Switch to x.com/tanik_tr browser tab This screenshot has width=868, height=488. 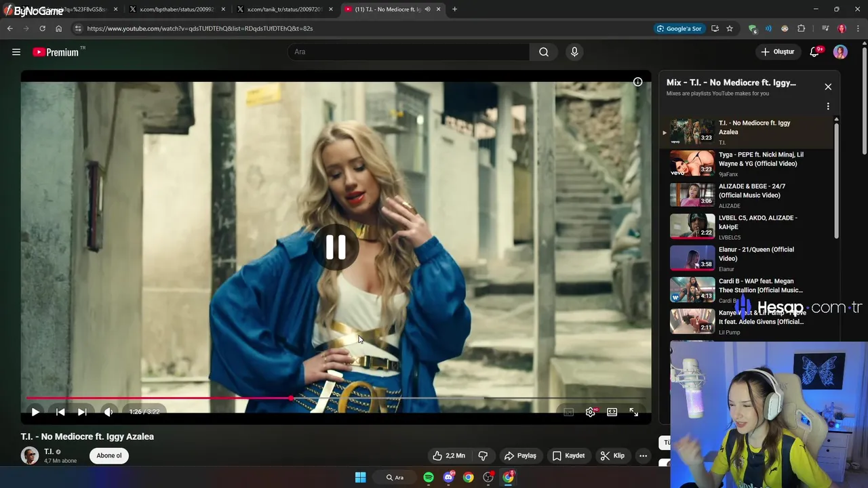284,9
